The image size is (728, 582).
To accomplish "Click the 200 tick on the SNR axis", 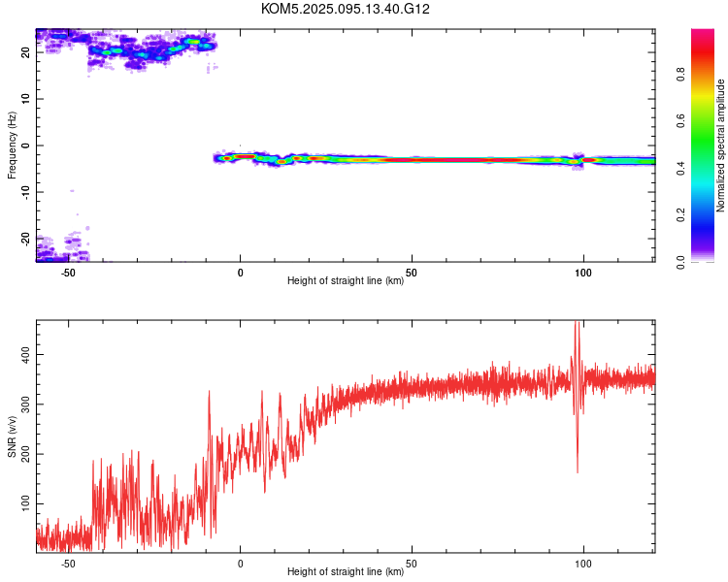I will 25,456.
